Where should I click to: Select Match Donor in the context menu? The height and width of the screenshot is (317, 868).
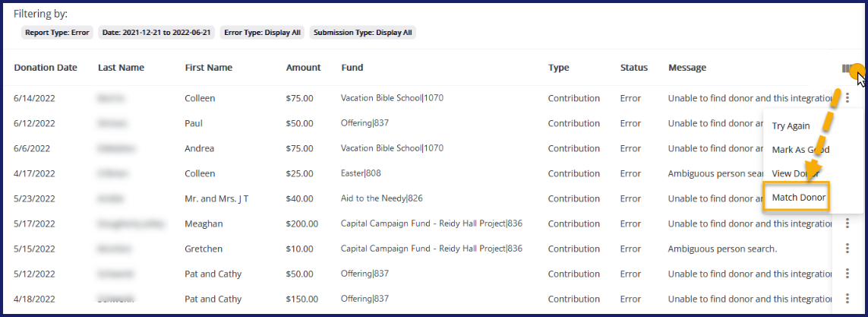point(798,198)
